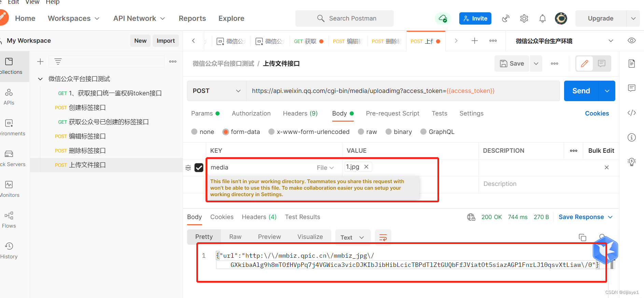644x298 pixels.
Task: Open notifications bell icon
Action: pos(543,18)
